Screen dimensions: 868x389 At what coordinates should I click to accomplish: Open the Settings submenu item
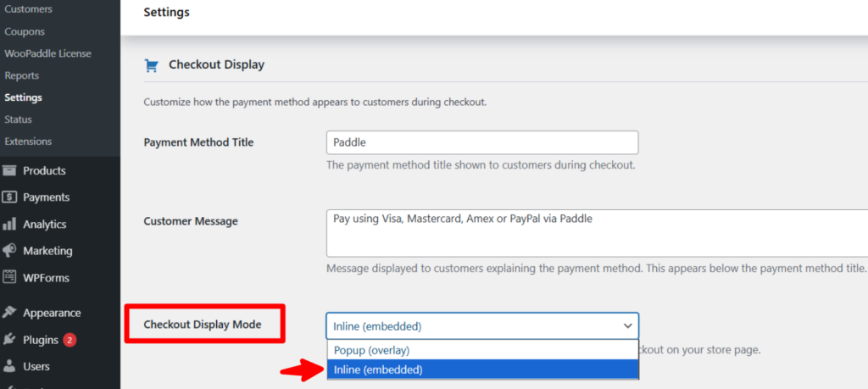[23, 97]
